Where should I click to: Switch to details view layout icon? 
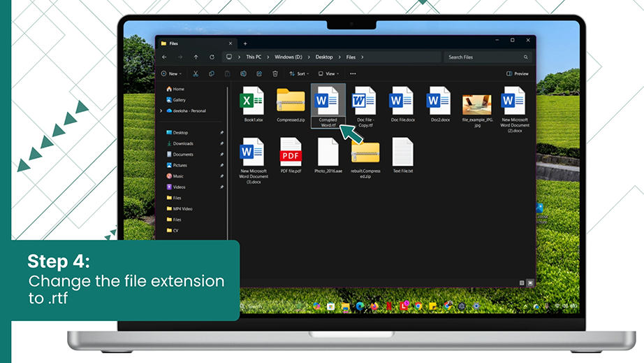(x=522, y=283)
